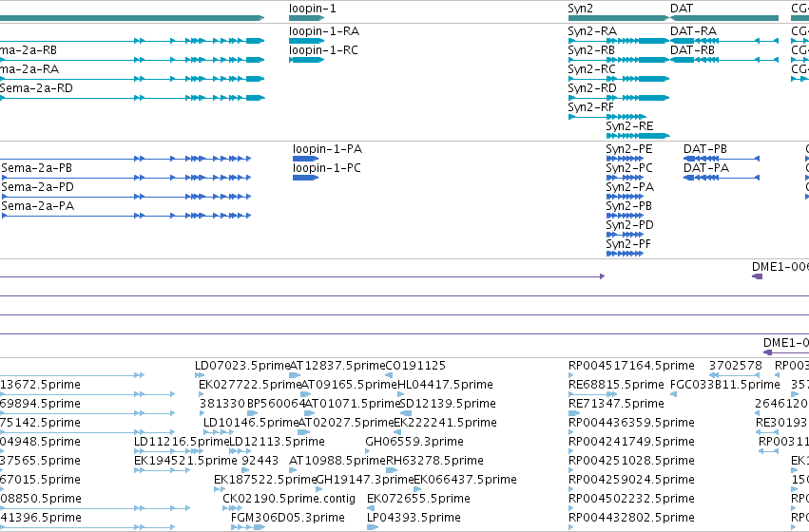The image size is (809, 532).
Task: Select EK072655.5prime EST label
Action: point(418,499)
